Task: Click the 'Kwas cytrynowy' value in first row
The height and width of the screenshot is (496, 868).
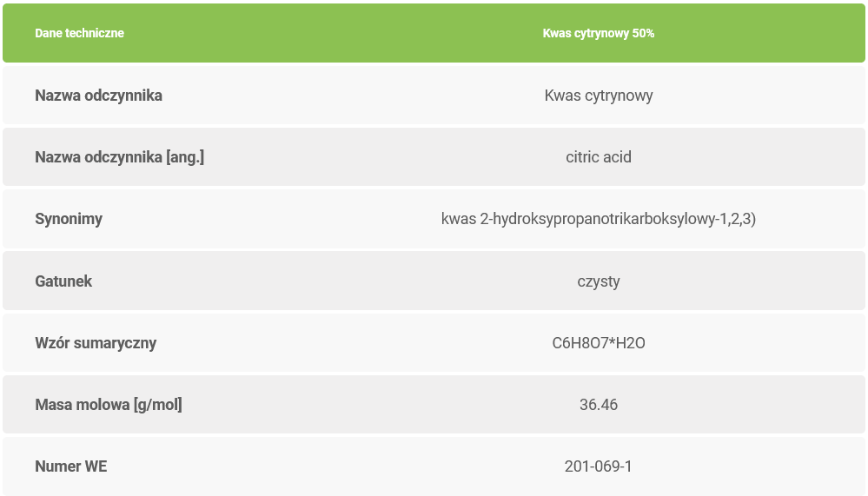Action: point(598,96)
